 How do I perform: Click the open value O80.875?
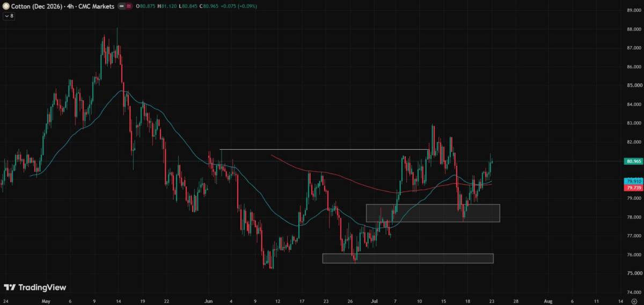tap(147, 6)
